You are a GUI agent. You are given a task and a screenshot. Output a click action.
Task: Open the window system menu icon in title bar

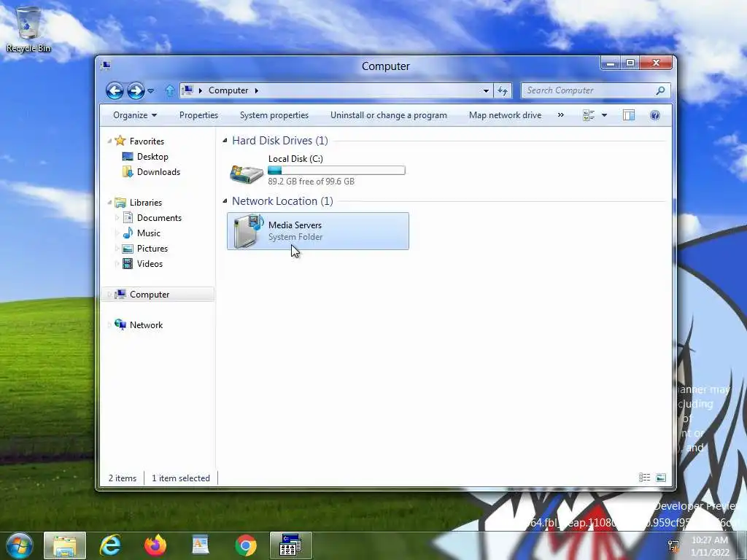(x=106, y=65)
